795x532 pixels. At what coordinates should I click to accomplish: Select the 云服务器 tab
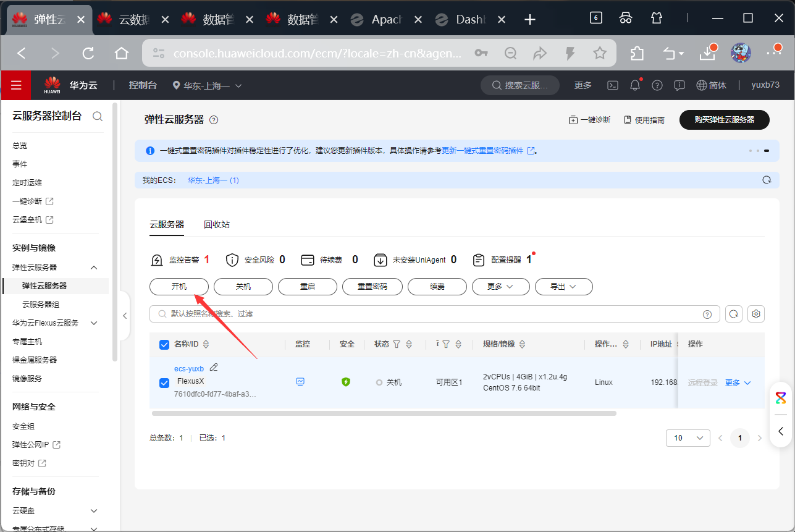167,224
